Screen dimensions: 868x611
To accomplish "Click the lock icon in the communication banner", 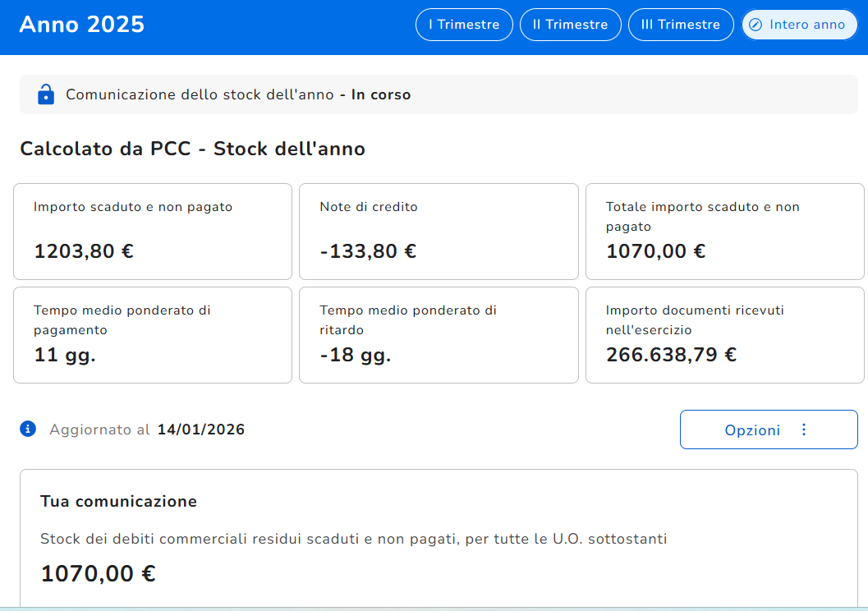I will point(46,94).
